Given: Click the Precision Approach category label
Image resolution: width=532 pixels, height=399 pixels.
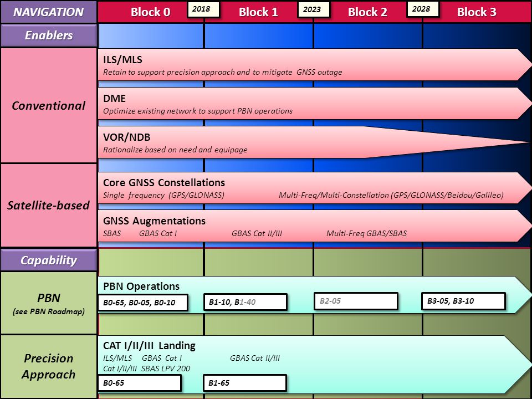Looking at the screenshot, I should pos(49,366).
